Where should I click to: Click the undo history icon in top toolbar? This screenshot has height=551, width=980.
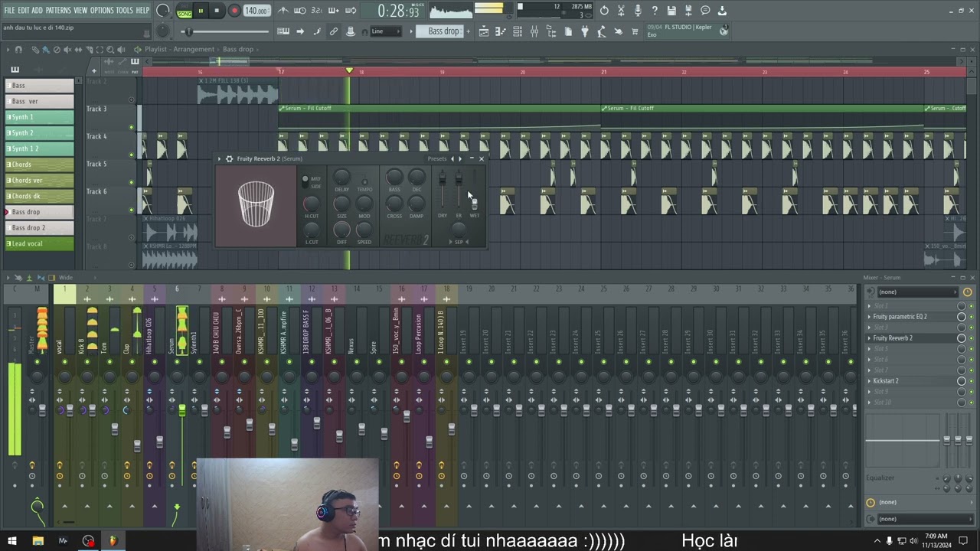(604, 11)
